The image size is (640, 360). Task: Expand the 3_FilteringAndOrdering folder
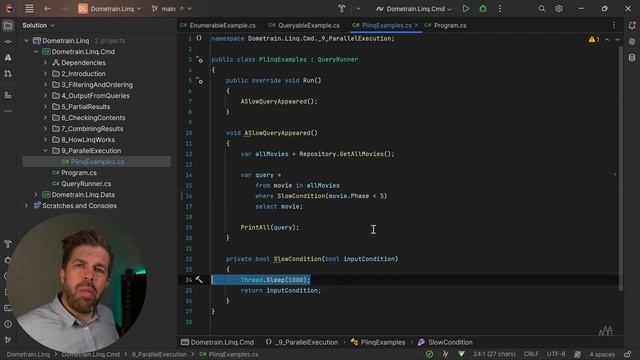[x=45, y=84]
